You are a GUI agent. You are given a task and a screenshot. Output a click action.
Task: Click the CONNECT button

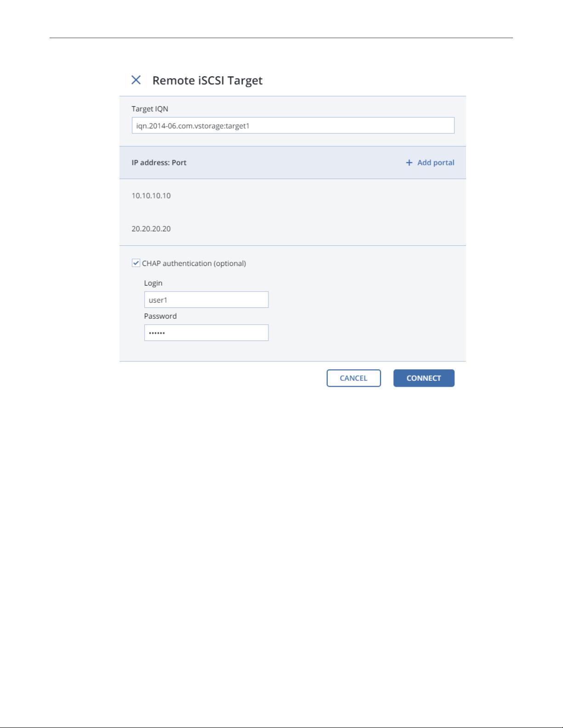[x=424, y=378]
